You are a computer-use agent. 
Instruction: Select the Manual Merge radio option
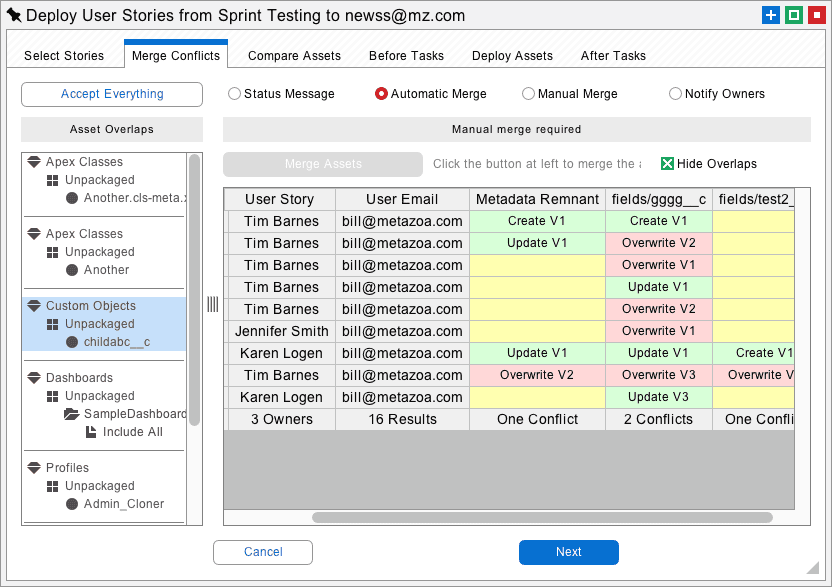pos(528,94)
